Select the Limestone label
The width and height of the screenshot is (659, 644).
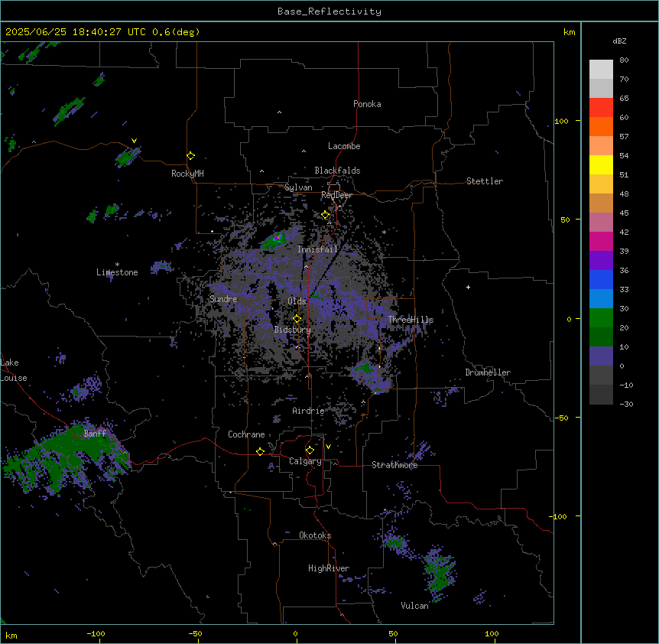117,272
